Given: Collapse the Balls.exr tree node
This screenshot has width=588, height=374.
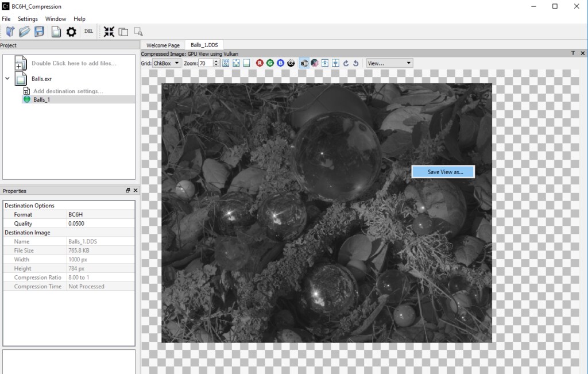Looking at the screenshot, I should point(7,79).
